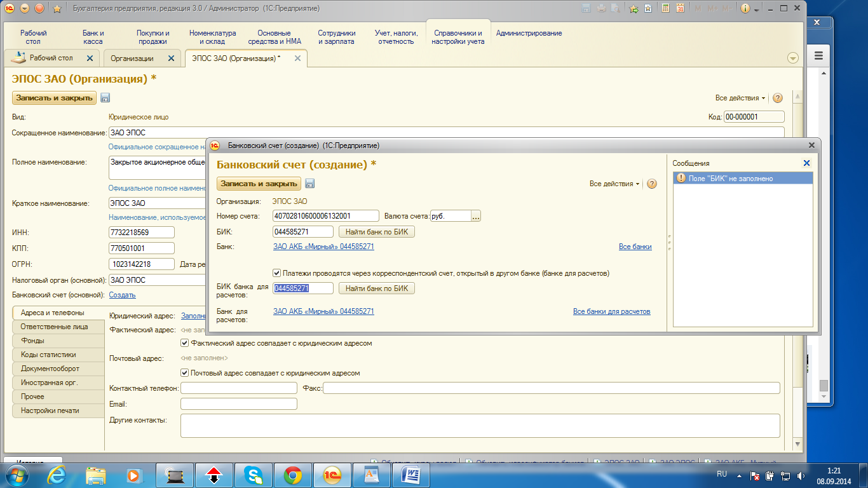Open the media player taskbar icon
The width and height of the screenshot is (868, 488).
point(133,475)
